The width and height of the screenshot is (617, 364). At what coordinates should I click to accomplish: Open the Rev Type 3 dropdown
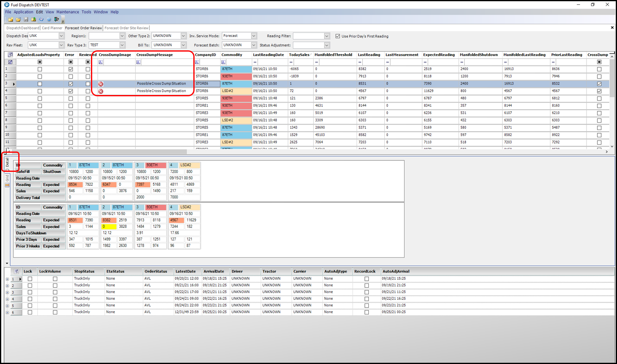click(x=122, y=45)
